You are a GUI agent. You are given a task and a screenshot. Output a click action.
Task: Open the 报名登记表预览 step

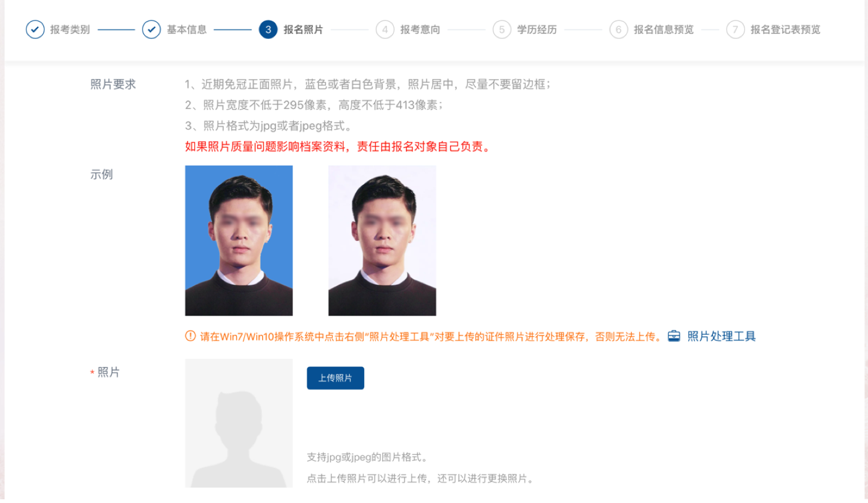coord(786,30)
